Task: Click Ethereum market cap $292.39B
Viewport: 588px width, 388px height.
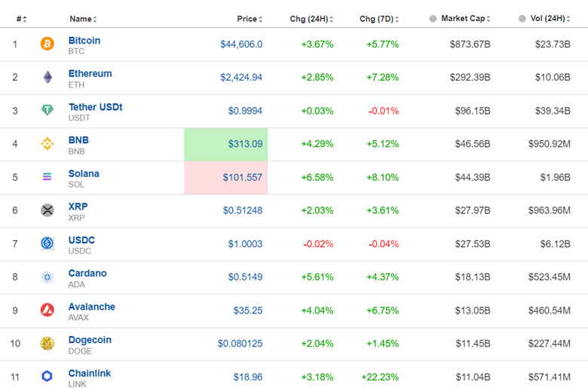Action: tap(470, 78)
